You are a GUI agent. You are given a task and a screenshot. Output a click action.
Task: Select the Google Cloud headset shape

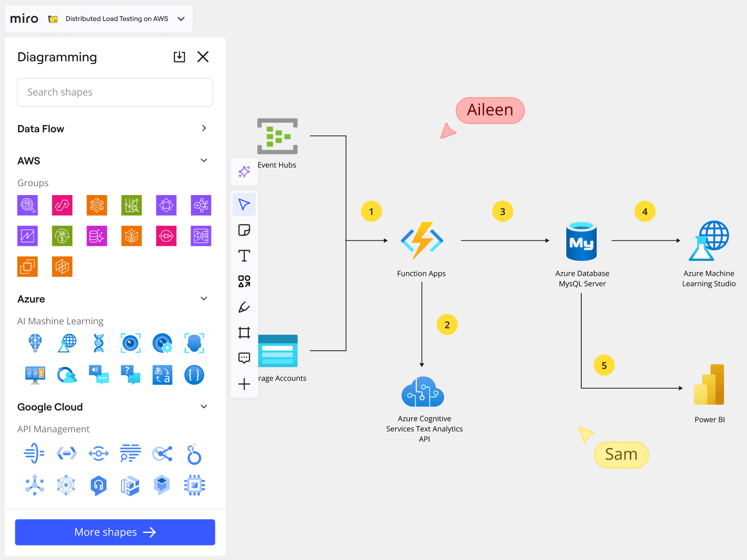(x=99, y=486)
